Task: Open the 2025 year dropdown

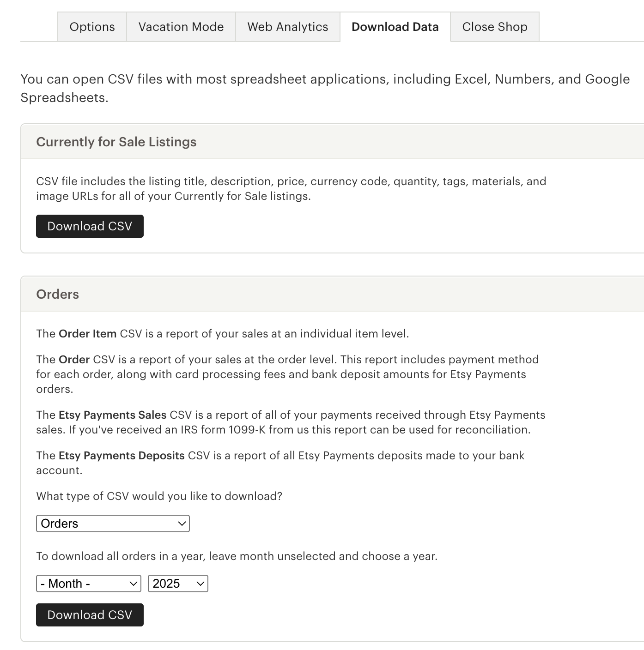Action: (x=178, y=584)
